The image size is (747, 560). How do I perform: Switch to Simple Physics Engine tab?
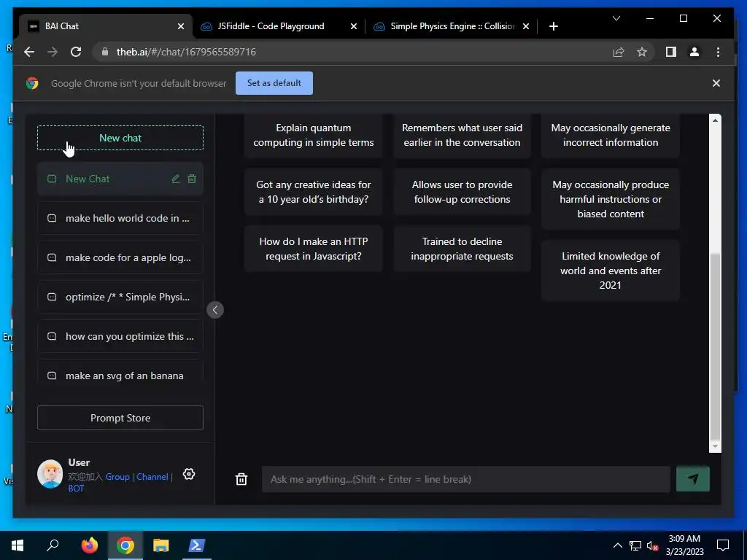click(452, 26)
